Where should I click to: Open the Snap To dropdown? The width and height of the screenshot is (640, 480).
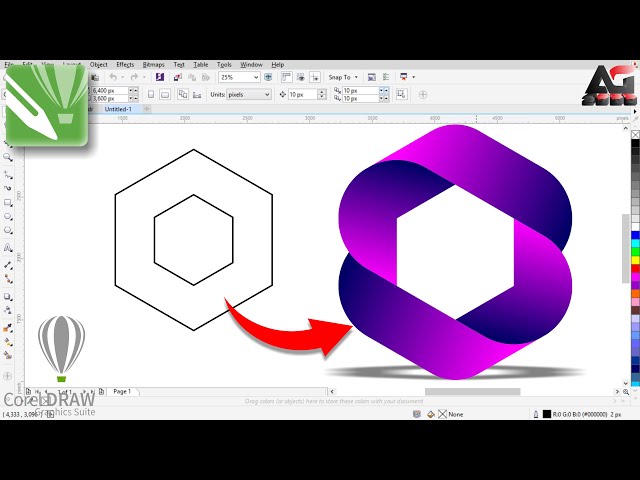tap(343, 77)
